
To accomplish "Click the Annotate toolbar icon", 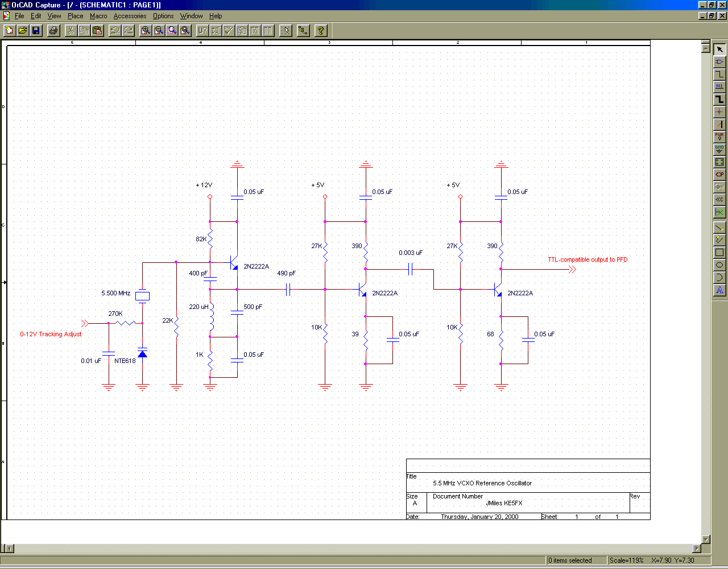I will click(202, 30).
